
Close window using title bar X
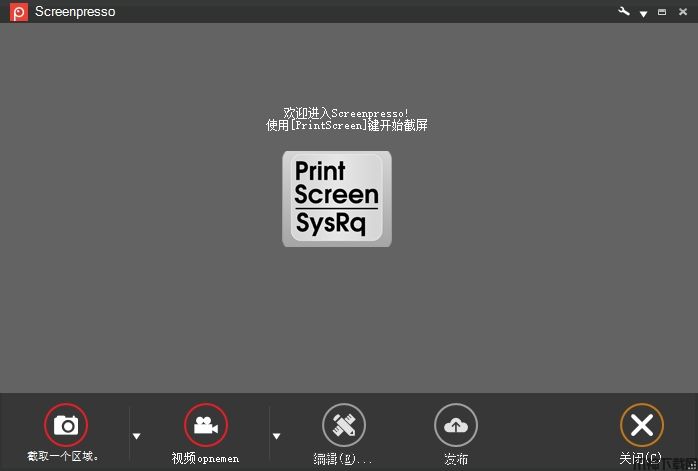(682, 12)
